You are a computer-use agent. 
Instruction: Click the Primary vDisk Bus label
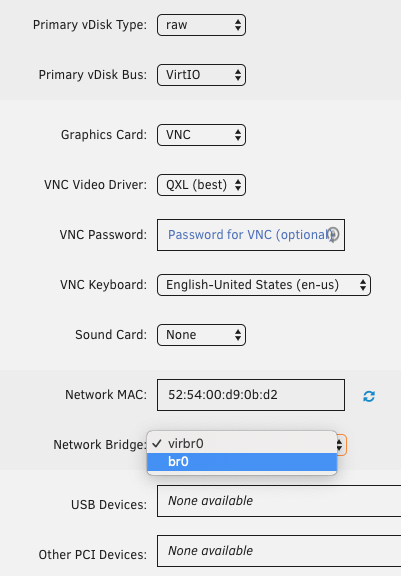tap(93, 75)
